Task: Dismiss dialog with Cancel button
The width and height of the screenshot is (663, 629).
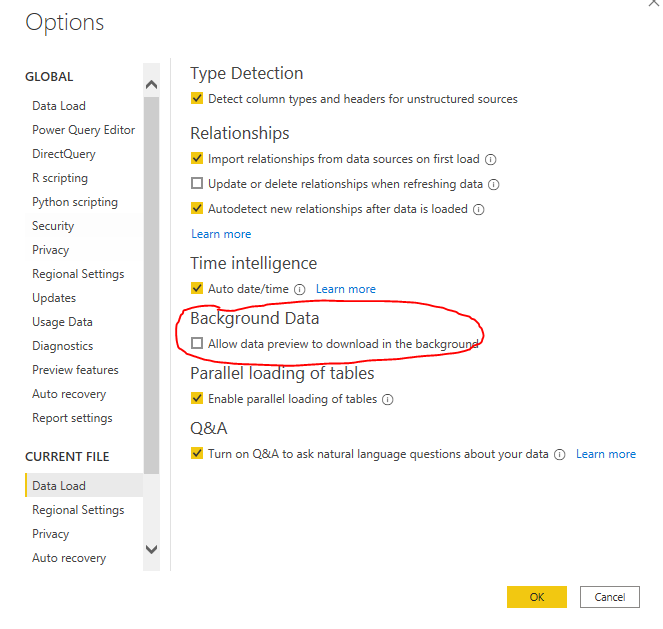Action: [609, 597]
